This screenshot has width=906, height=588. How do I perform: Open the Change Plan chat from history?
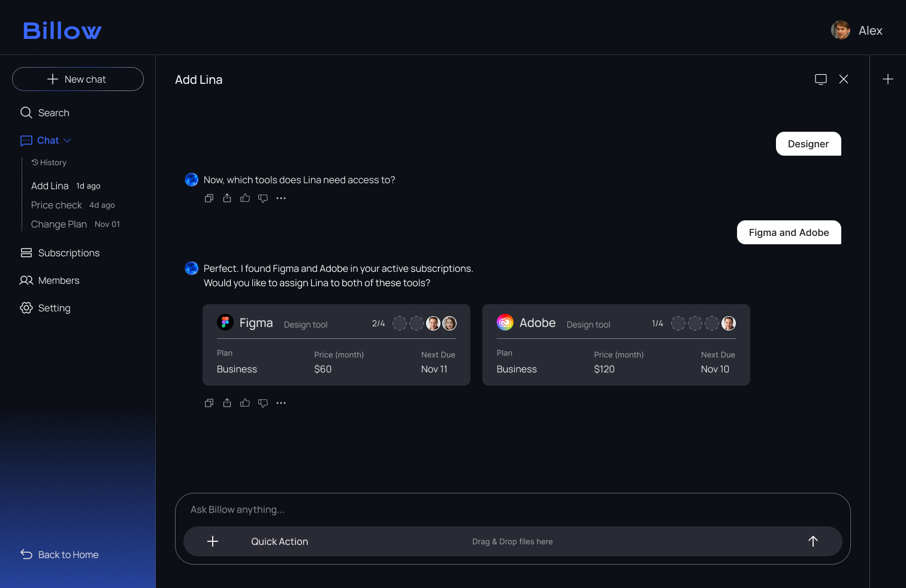[75, 224]
